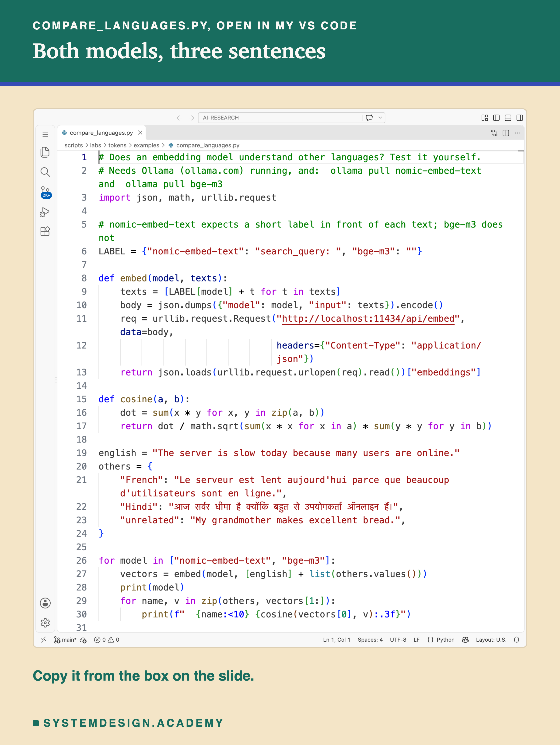Click the print(model) line
Viewport: 560px width, 745px height.
[152, 587]
